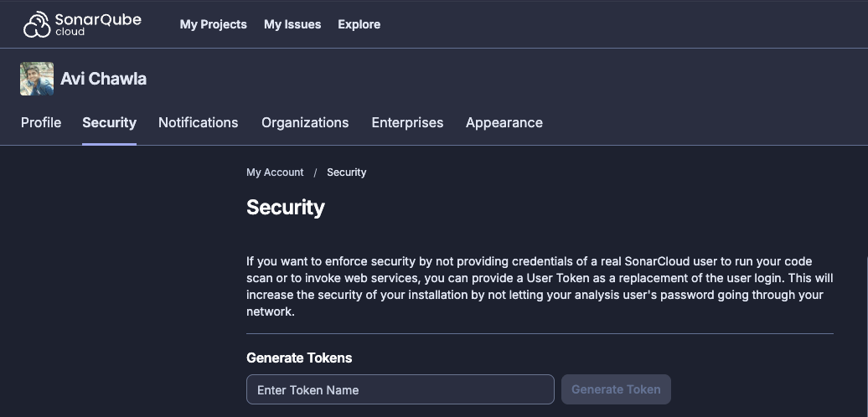Image resolution: width=868 pixels, height=417 pixels.
Task: Open My Projects in top navigation
Action: [213, 24]
